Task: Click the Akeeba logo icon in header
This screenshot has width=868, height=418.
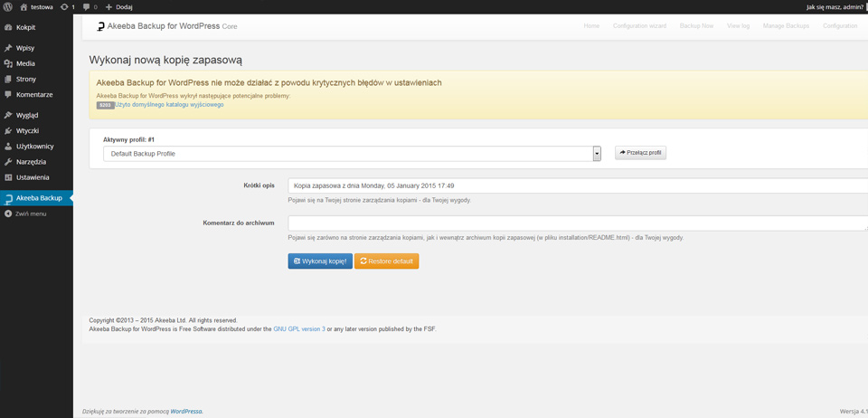Action: tap(100, 26)
